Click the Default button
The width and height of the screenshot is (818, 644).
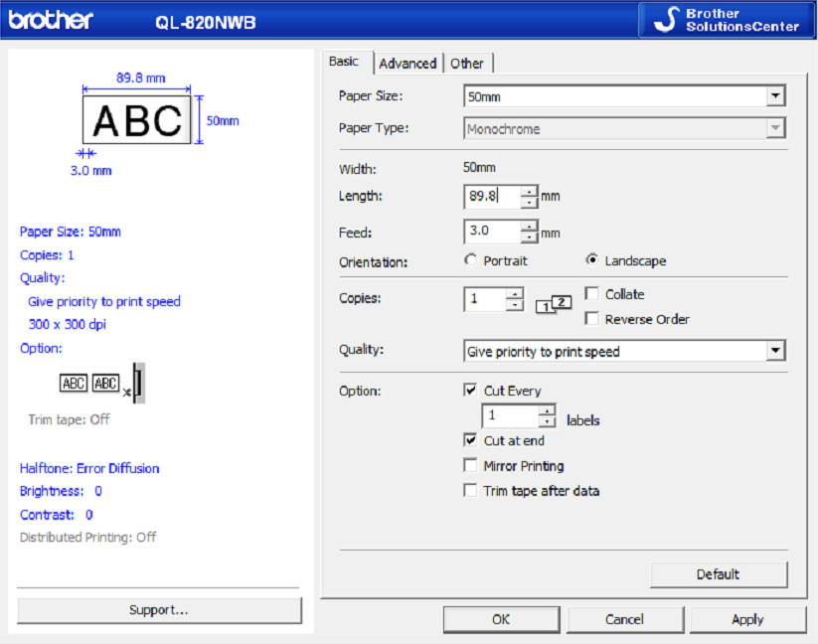(718, 574)
